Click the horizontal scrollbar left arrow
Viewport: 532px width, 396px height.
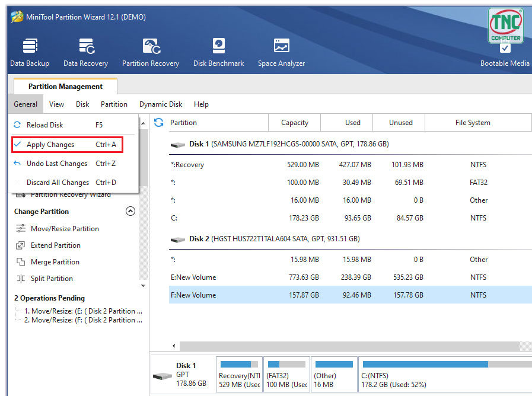[x=174, y=346]
